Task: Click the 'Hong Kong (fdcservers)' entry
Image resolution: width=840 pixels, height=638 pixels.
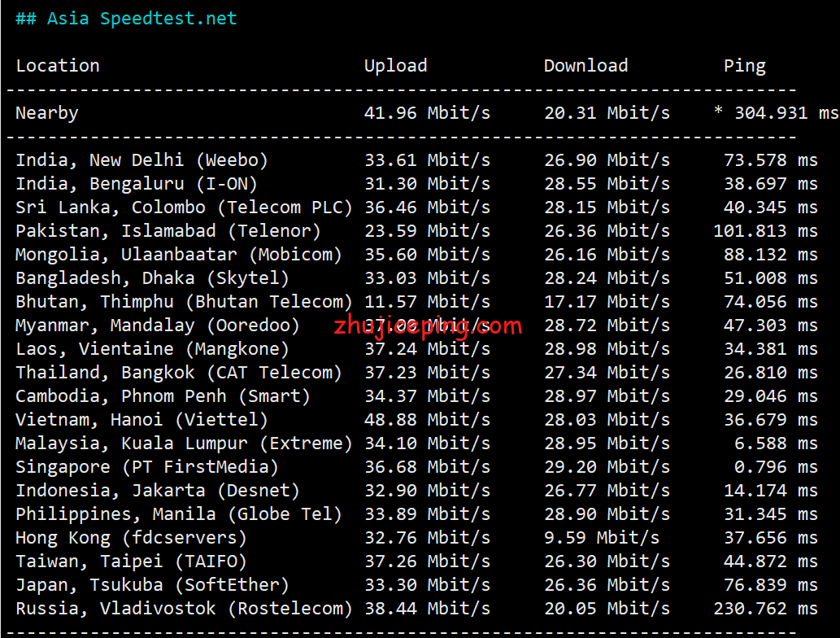Action: (131, 538)
